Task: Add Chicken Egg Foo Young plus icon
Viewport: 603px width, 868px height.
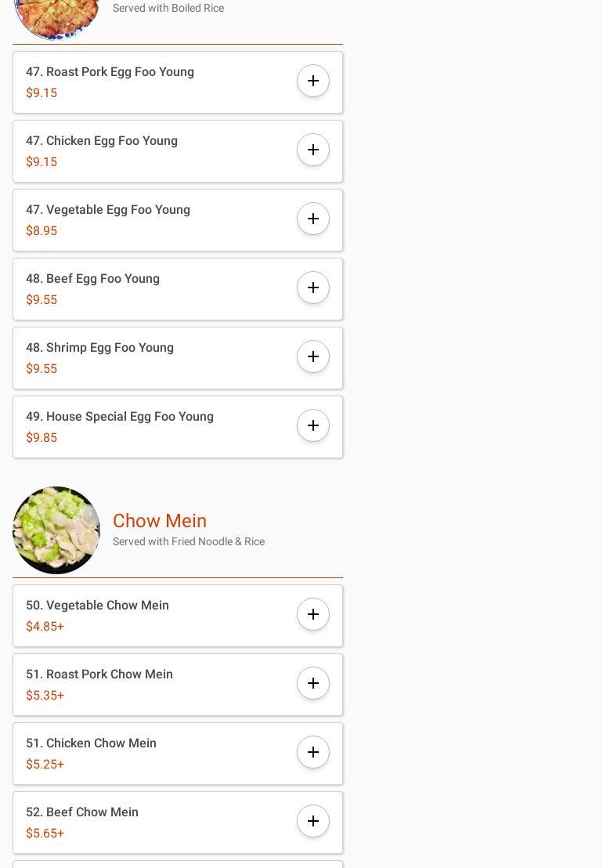Action: (x=313, y=150)
